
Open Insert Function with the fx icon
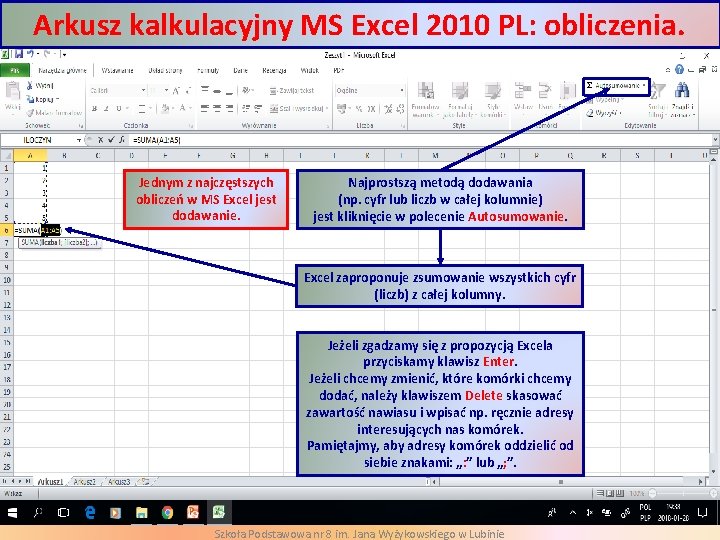coord(122,140)
